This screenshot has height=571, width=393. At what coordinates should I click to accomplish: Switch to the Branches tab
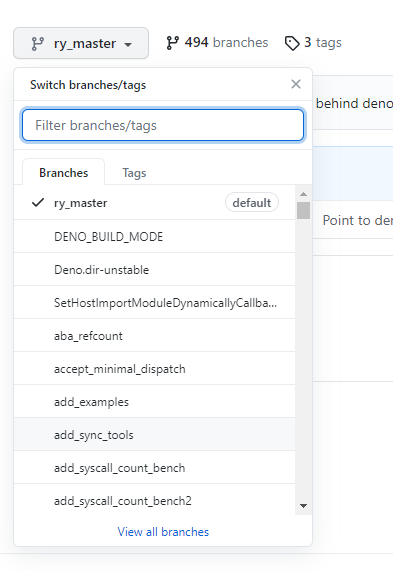[64, 173]
